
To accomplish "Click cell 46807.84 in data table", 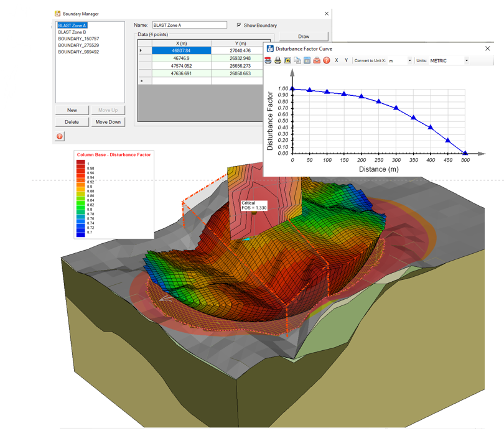I will [x=182, y=50].
